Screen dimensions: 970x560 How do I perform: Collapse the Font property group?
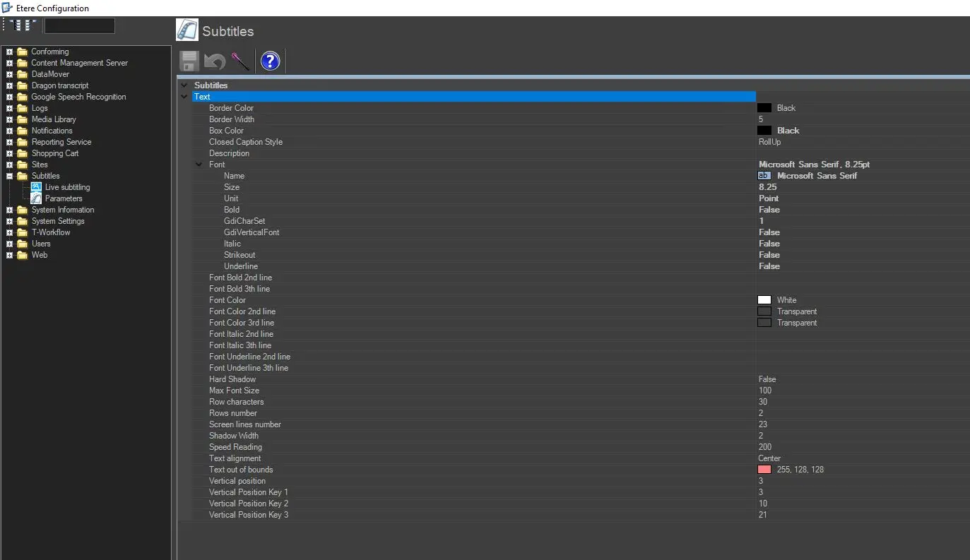point(199,165)
